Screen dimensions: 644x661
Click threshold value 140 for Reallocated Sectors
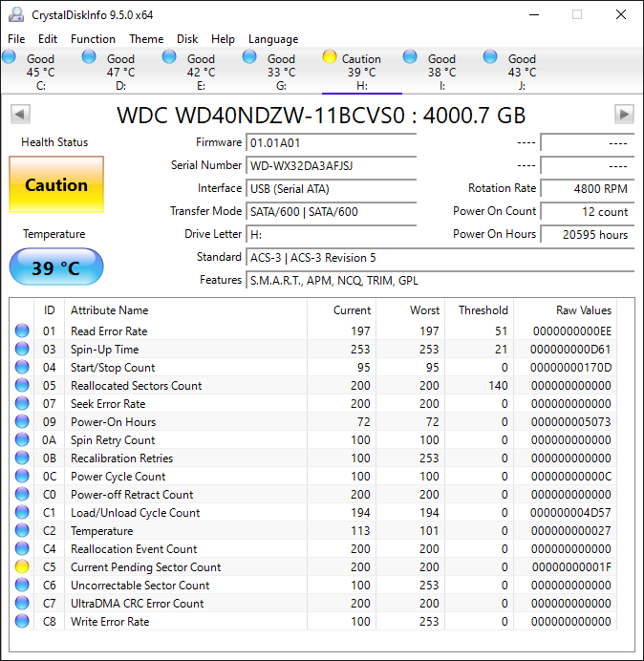tap(498, 386)
